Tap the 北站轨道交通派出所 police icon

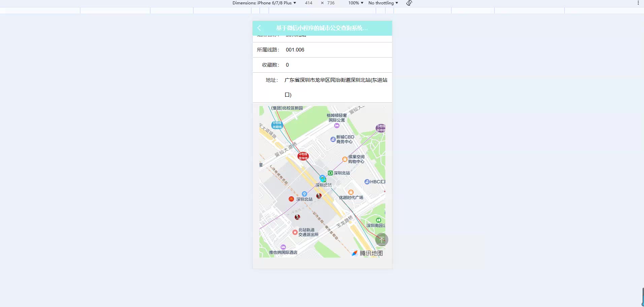point(295,232)
